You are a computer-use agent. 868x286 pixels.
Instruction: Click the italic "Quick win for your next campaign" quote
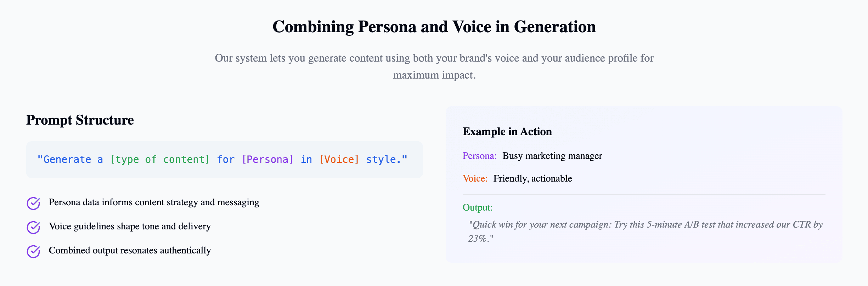[x=645, y=225]
